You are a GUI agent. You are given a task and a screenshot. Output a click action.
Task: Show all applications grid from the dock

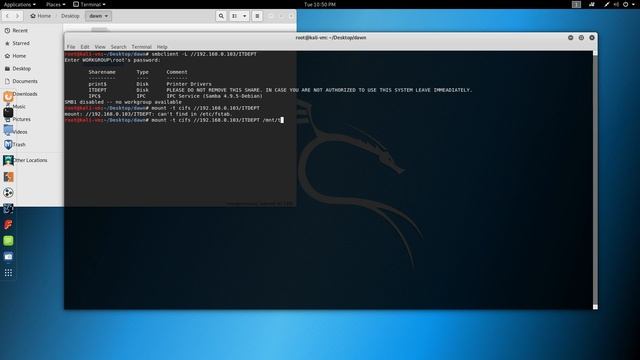pyautogui.click(x=8, y=273)
